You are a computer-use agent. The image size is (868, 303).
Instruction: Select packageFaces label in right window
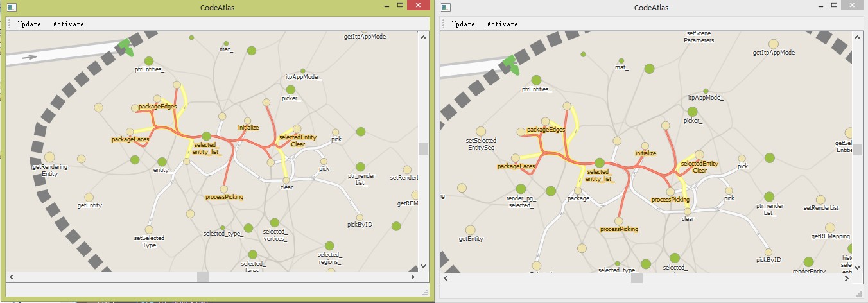click(516, 166)
